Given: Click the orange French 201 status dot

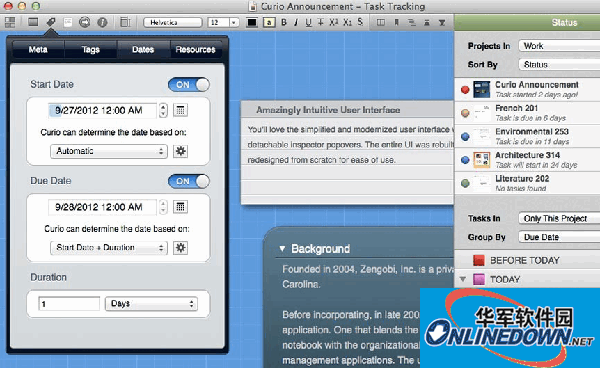Looking at the screenshot, I should (x=465, y=113).
